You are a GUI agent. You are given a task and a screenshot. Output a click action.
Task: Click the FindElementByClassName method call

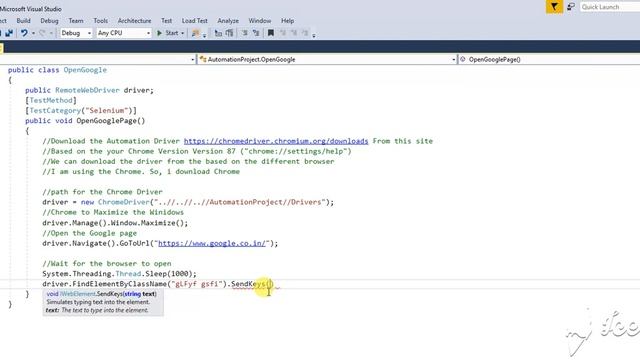coord(120,284)
